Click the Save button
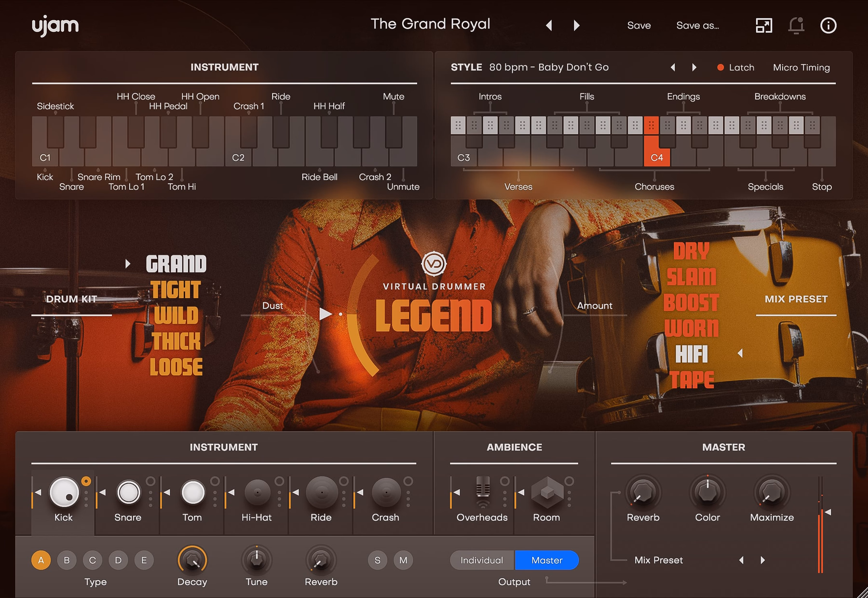Screen dimensions: 868x598 coord(639,26)
